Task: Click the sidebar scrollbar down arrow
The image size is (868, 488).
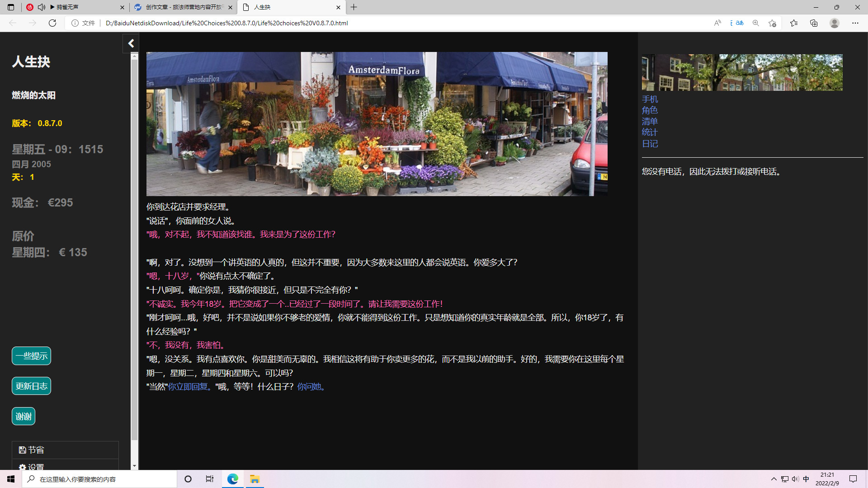Action: pos(134,466)
